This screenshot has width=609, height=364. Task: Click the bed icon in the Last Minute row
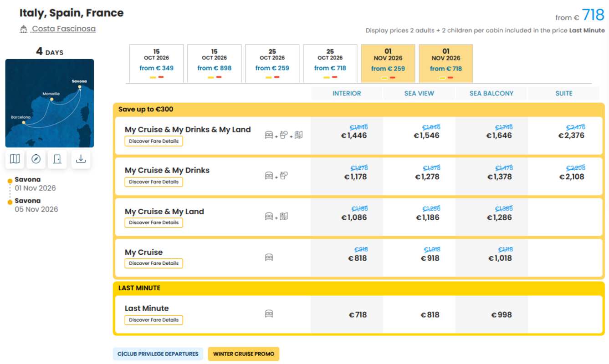269,314
